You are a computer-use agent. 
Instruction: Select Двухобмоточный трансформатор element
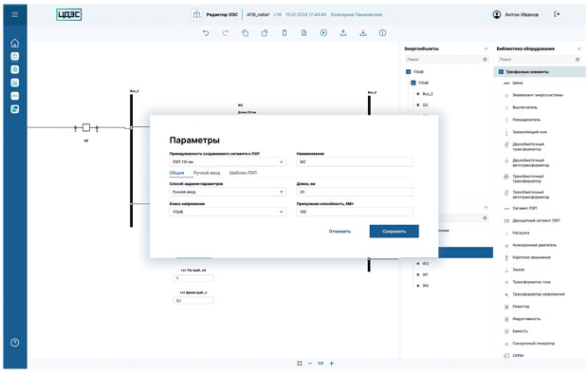528,146
